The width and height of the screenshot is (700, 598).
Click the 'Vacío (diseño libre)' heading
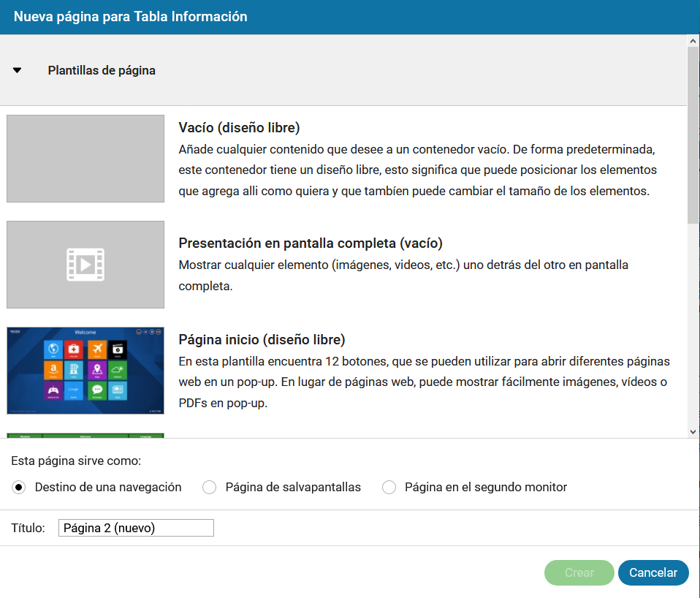[239, 128]
